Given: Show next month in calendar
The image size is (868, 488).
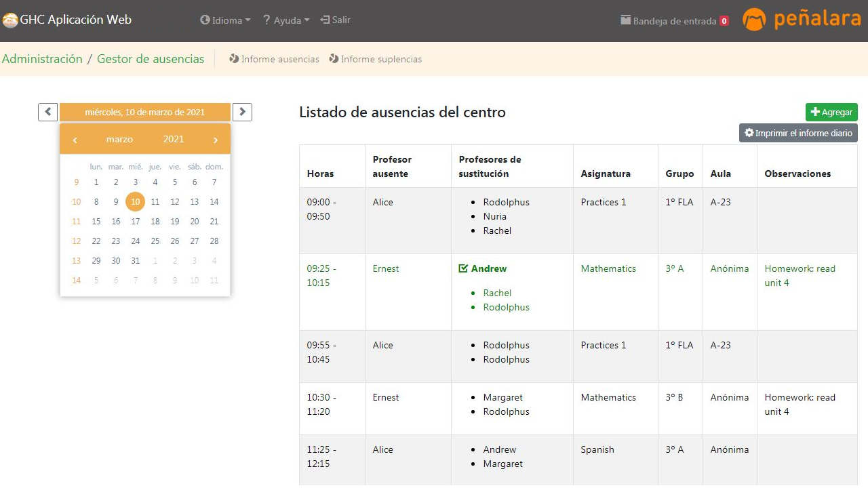Looking at the screenshot, I should [215, 140].
